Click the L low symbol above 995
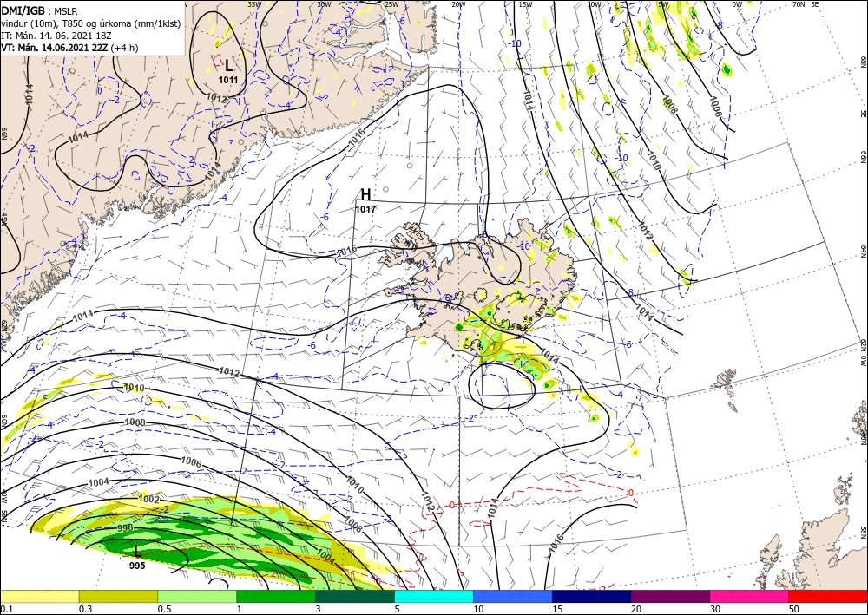The width and height of the screenshot is (868, 615). [x=137, y=551]
